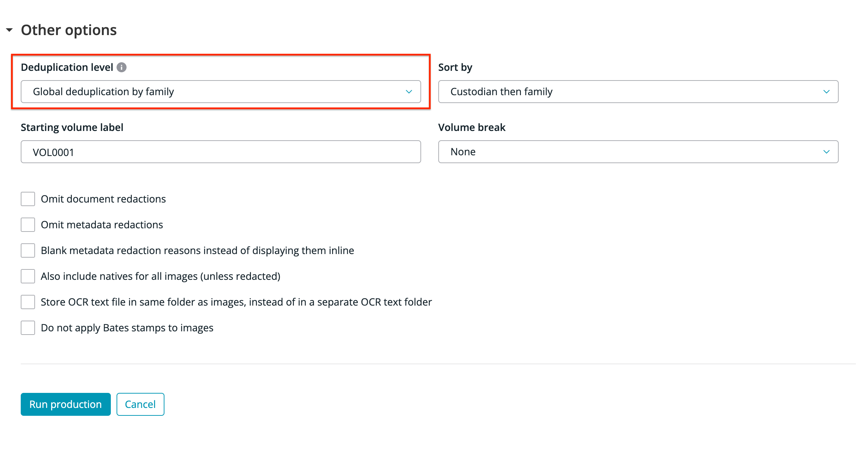This screenshot has width=868, height=453.
Task: Collapse the Other options section
Action: (x=10, y=30)
